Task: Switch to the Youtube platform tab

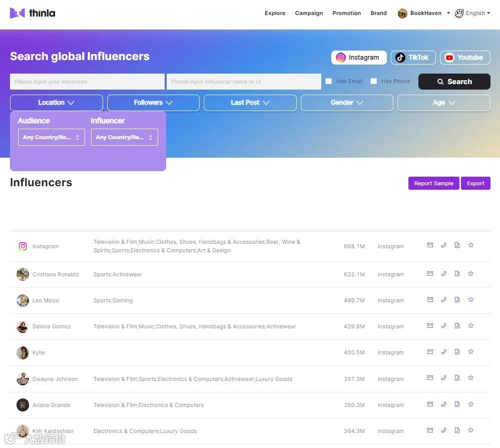Action: pos(465,58)
